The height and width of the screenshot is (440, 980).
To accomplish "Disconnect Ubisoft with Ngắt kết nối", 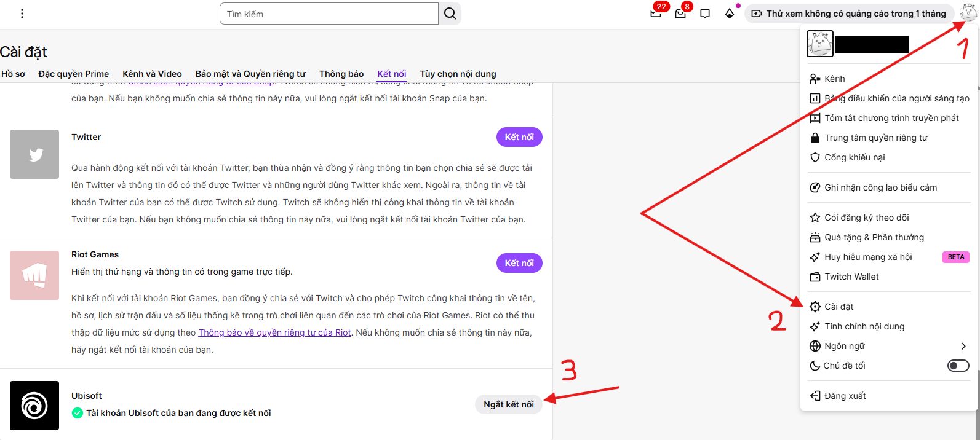I will tap(509, 404).
